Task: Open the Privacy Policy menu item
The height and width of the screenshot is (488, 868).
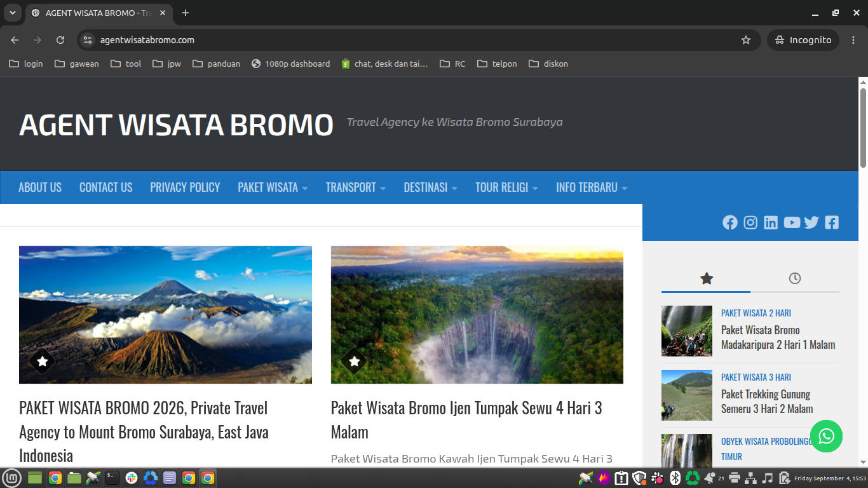Action: pyautogui.click(x=185, y=187)
